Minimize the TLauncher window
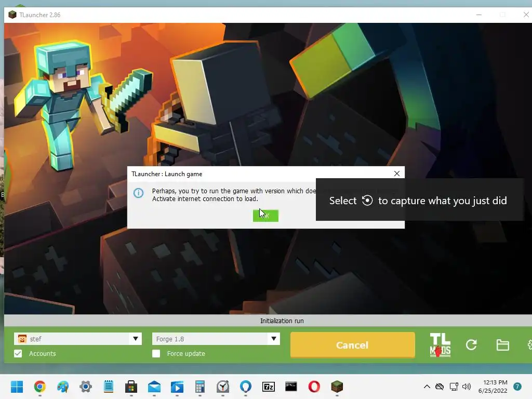The height and width of the screenshot is (399, 532). tap(478, 15)
